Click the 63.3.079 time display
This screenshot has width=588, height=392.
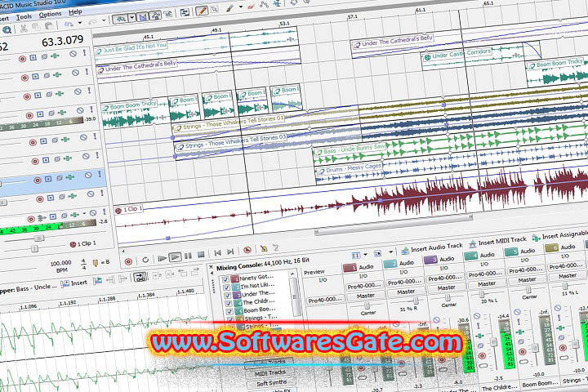(x=63, y=41)
